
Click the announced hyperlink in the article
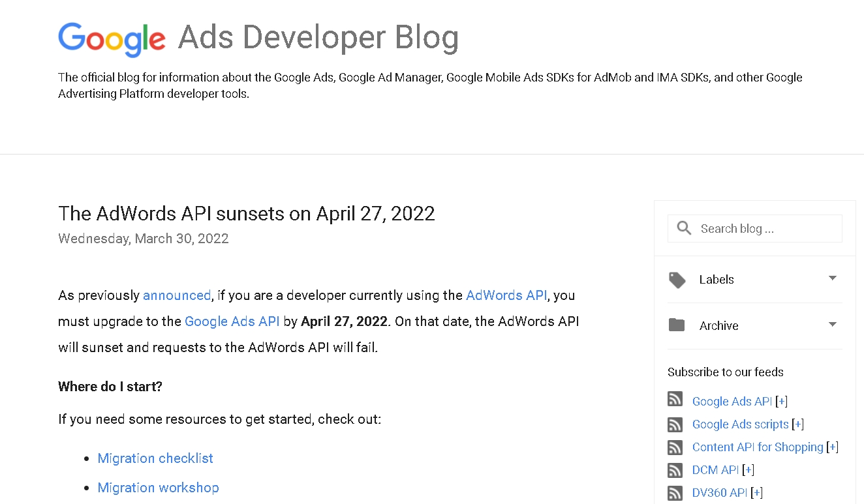tap(177, 295)
